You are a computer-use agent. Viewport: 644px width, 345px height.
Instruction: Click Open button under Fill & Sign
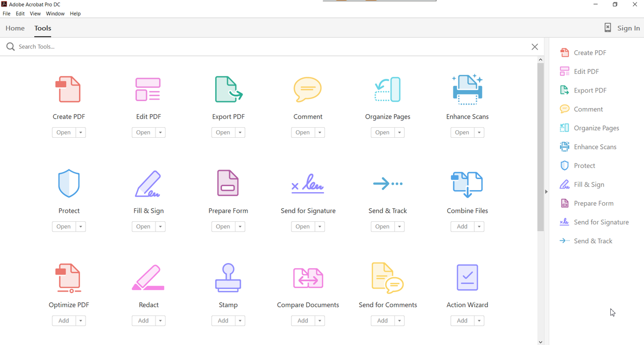(x=144, y=227)
